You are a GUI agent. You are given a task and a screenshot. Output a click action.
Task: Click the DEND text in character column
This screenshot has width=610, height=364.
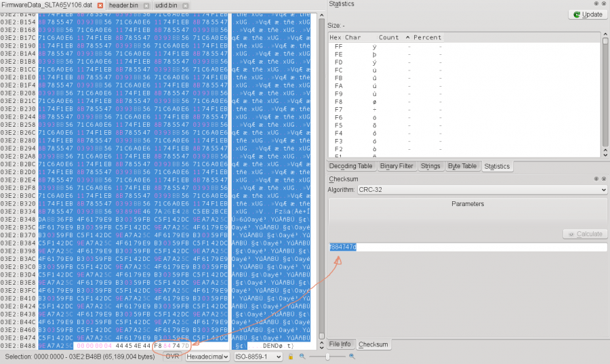tap(270, 346)
